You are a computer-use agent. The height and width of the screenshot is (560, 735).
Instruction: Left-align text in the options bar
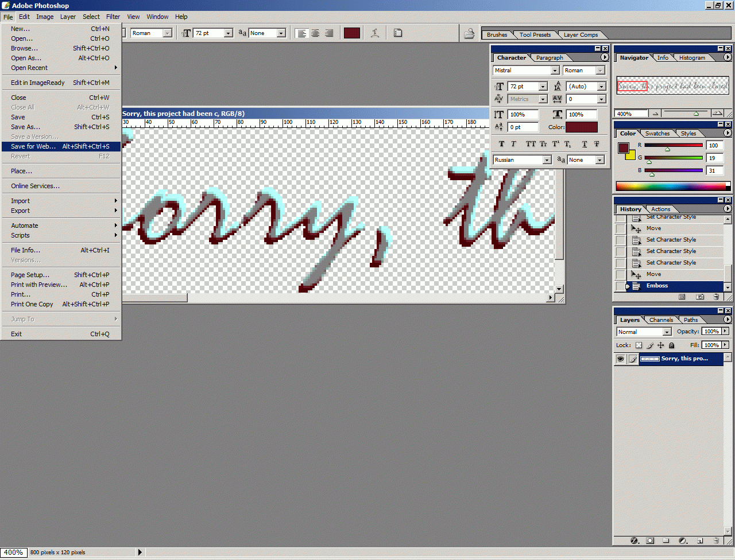[301, 33]
